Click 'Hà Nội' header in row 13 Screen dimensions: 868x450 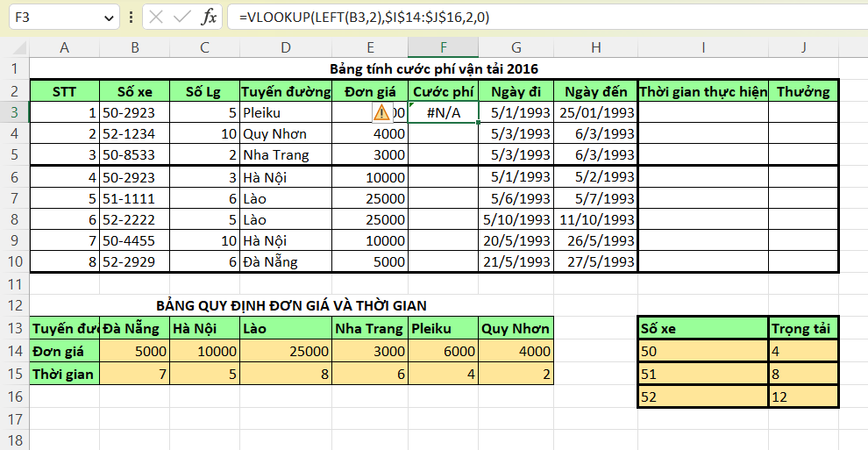click(x=205, y=328)
